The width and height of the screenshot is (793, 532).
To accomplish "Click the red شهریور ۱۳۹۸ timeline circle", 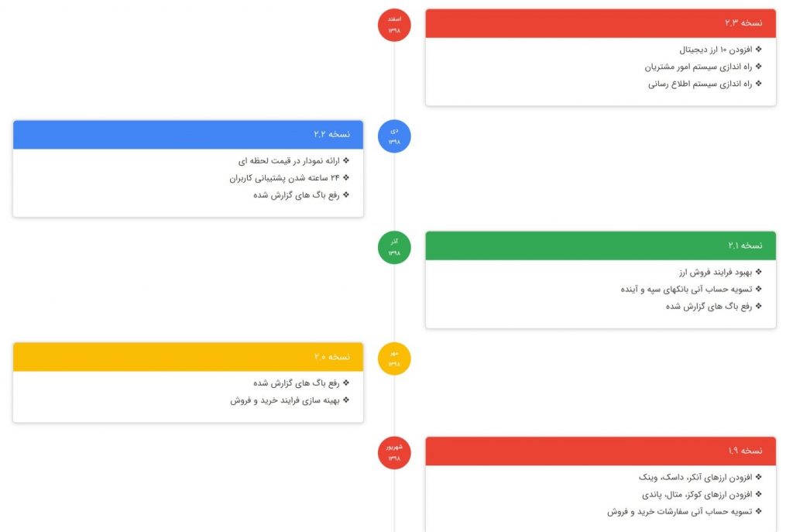I will tap(394, 452).
